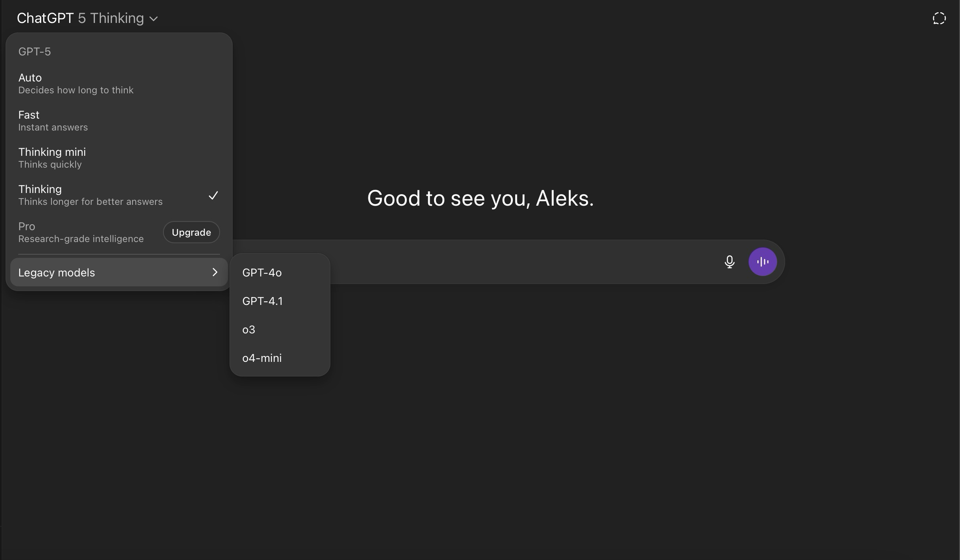This screenshot has width=960, height=560.
Task: Start voice mode with purple waveform button
Action: tap(763, 262)
